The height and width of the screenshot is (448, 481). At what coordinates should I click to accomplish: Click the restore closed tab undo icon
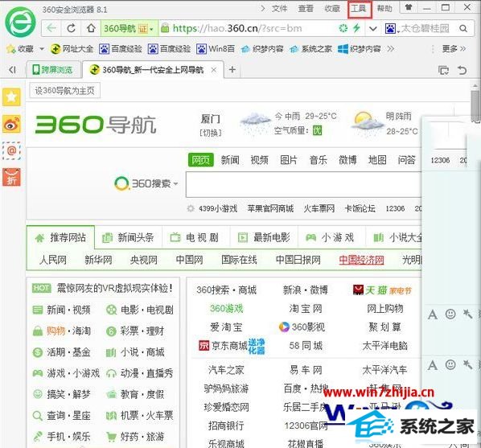point(462,70)
